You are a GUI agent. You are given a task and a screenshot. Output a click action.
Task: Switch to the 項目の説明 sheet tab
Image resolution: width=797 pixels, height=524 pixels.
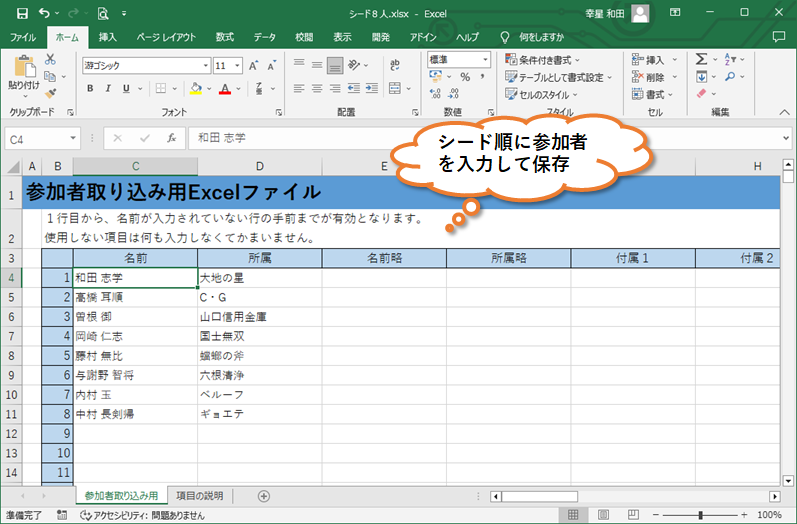pos(199,496)
